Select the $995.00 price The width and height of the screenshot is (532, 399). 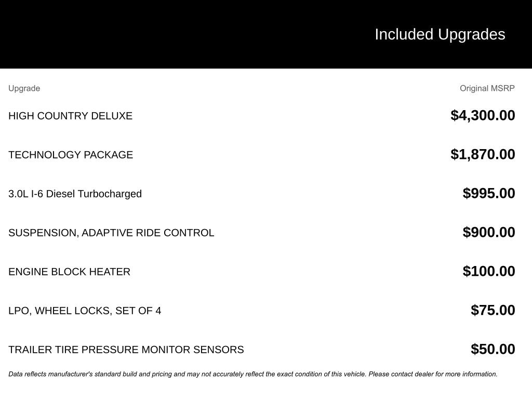point(489,193)
